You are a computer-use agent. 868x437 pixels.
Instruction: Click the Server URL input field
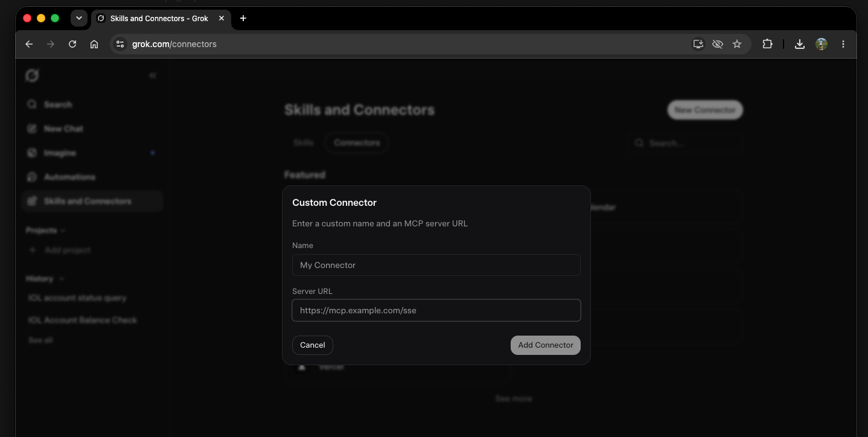click(436, 310)
